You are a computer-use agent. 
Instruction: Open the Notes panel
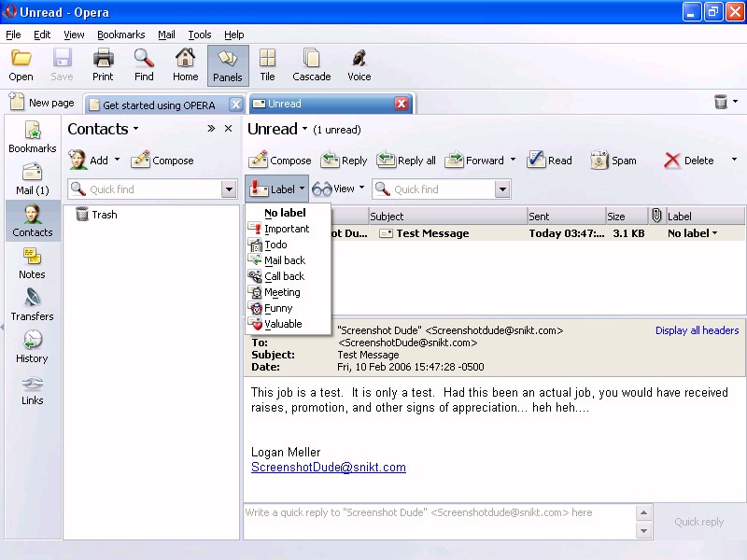coord(32,262)
